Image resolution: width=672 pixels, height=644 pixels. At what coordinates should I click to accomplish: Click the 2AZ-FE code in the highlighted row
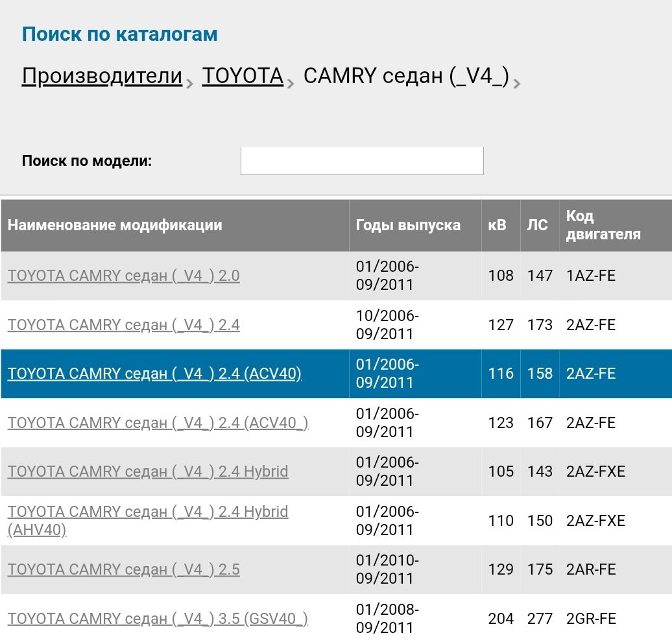coord(590,374)
